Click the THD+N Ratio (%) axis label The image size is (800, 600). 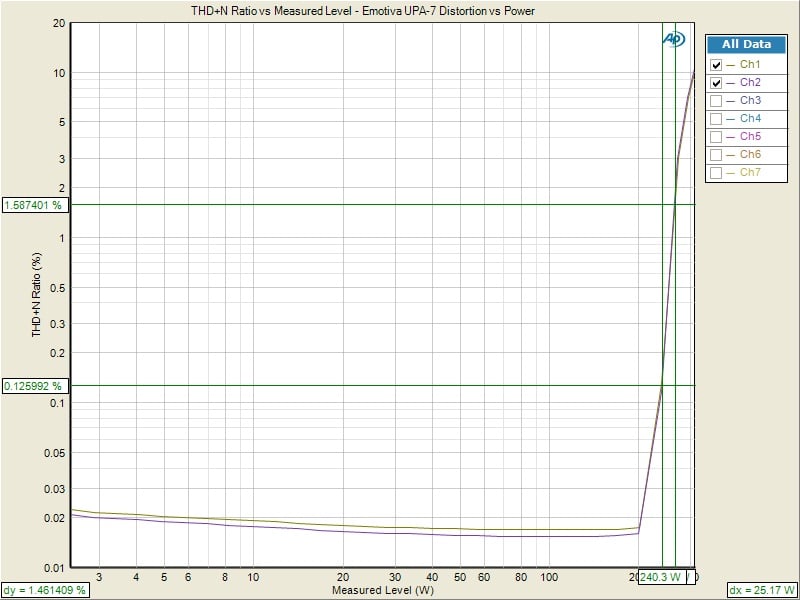point(37,294)
